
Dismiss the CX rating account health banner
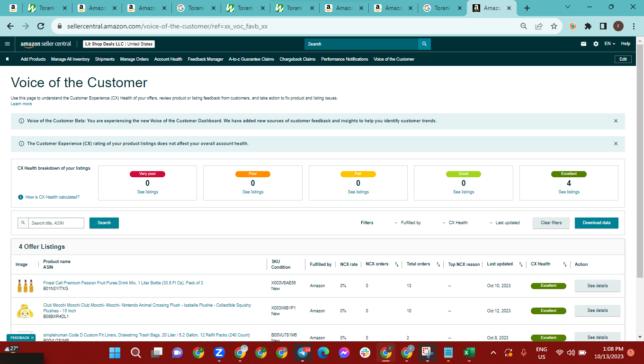click(616, 144)
